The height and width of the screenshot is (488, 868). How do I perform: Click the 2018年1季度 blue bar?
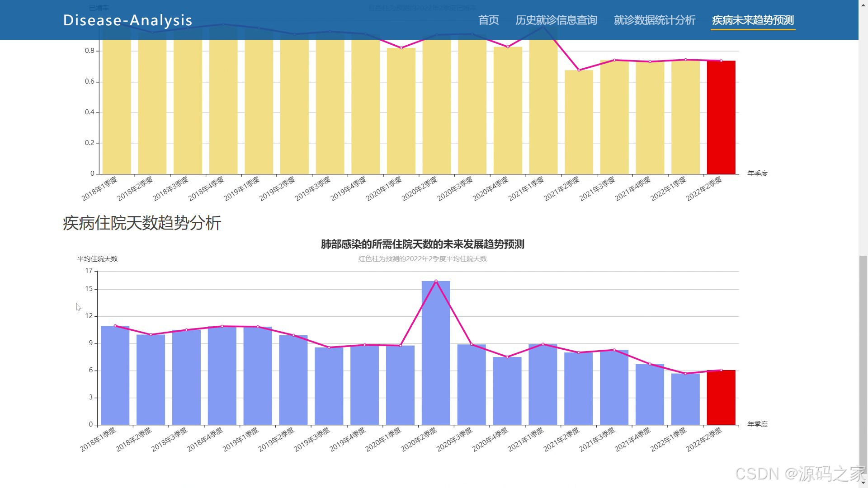pos(115,375)
